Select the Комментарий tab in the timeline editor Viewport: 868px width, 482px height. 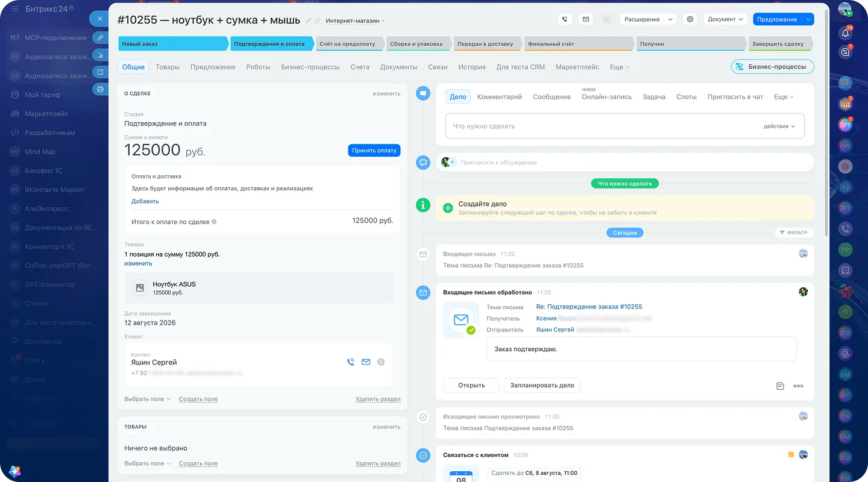500,97
